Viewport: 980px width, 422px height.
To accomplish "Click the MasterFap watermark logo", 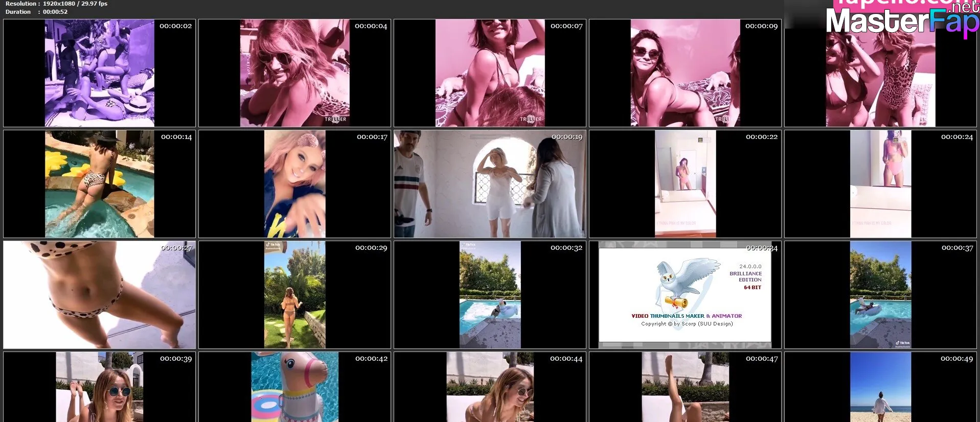I will click(902, 20).
